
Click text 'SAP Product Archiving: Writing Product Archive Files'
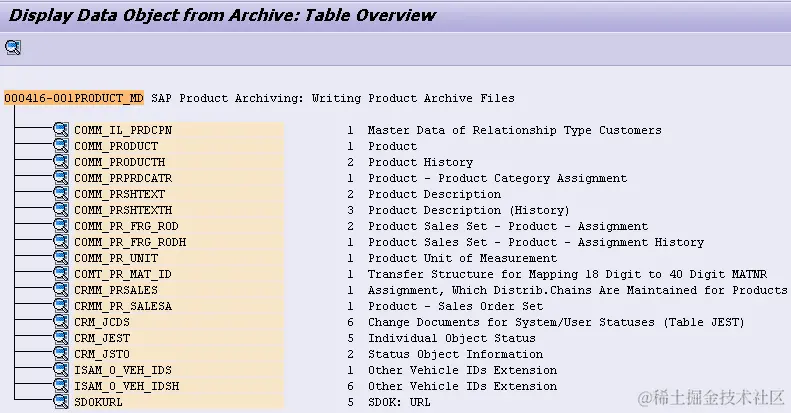pos(333,98)
